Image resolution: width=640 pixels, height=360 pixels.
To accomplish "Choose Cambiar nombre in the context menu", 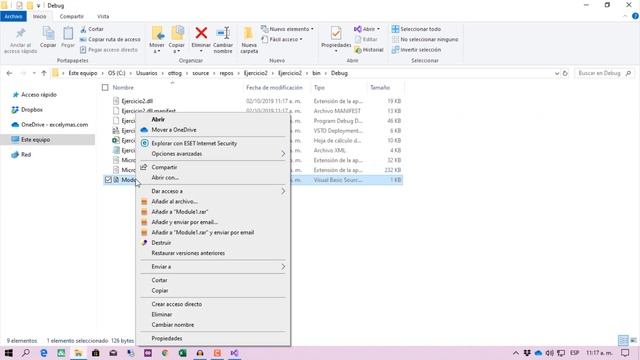I will point(173,325).
